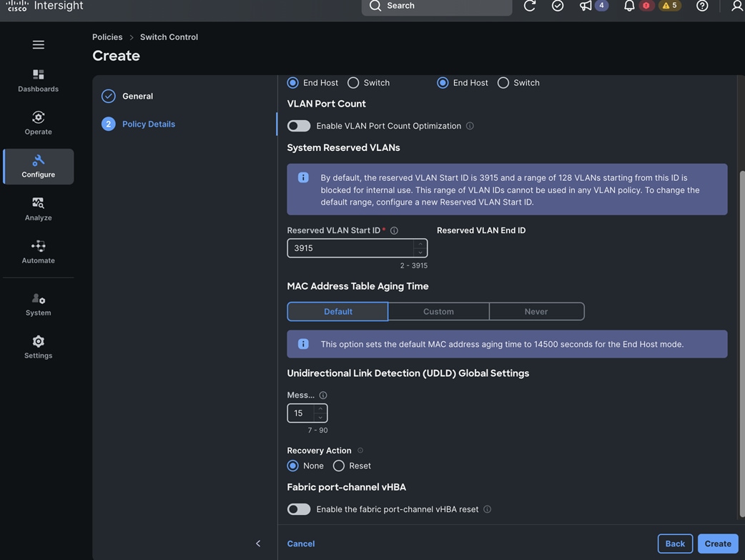Open the Automate section
Image resolution: width=745 pixels, height=560 pixels.
point(39,252)
